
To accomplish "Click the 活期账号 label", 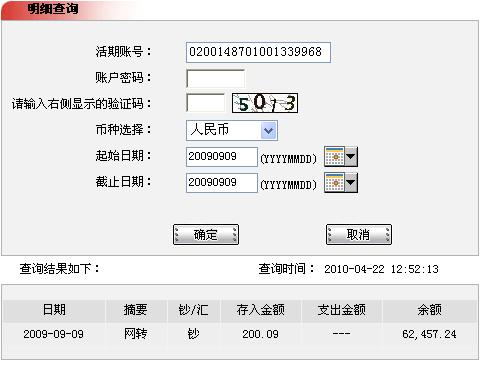I will [x=123, y=52].
